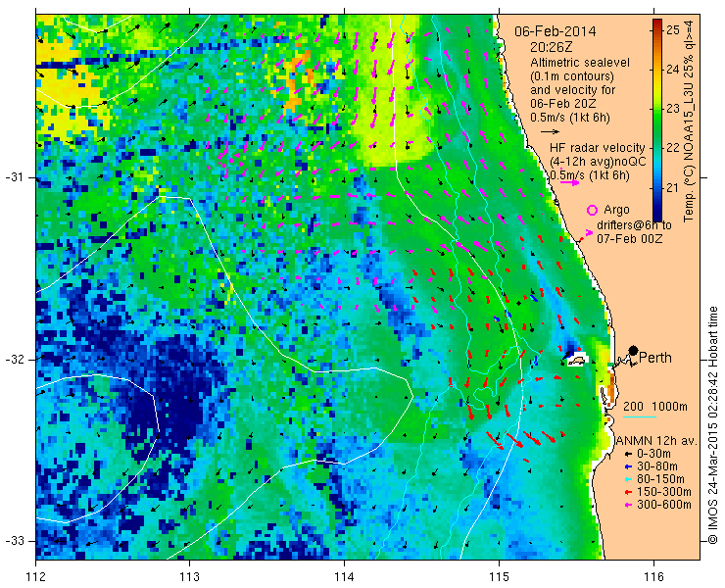Viewport: 725px width, 588px height.
Task: Click the black altimetric velocity scale arrow
Action: tap(550, 132)
